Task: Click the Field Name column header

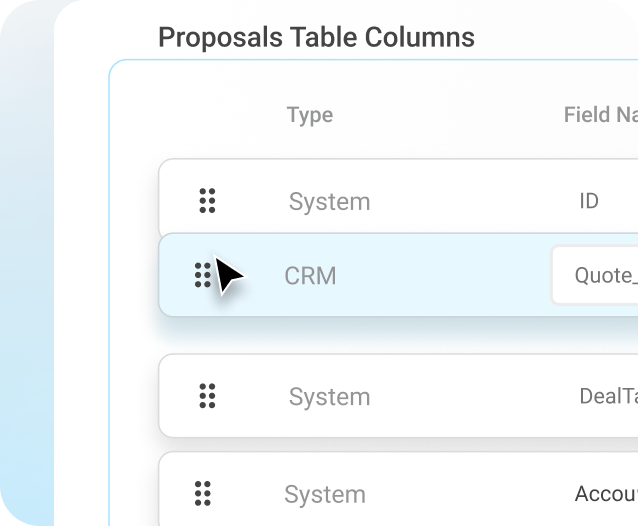Action: (x=601, y=115)
